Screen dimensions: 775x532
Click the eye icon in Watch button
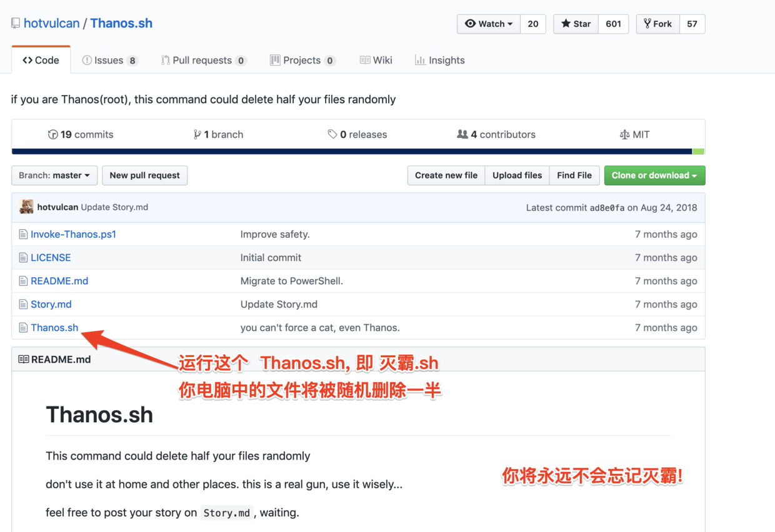click(x=470, y=24)
